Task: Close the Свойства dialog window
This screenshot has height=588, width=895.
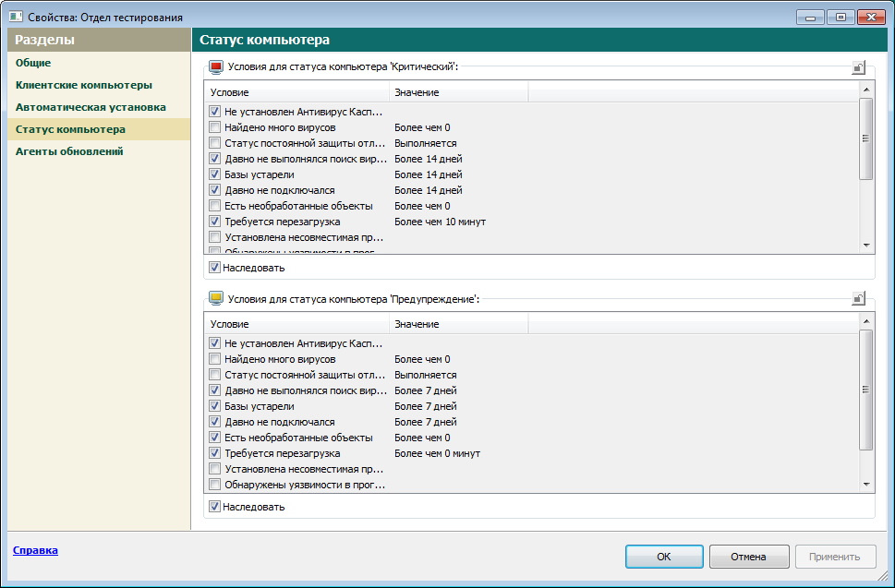Action: point(871,18)
